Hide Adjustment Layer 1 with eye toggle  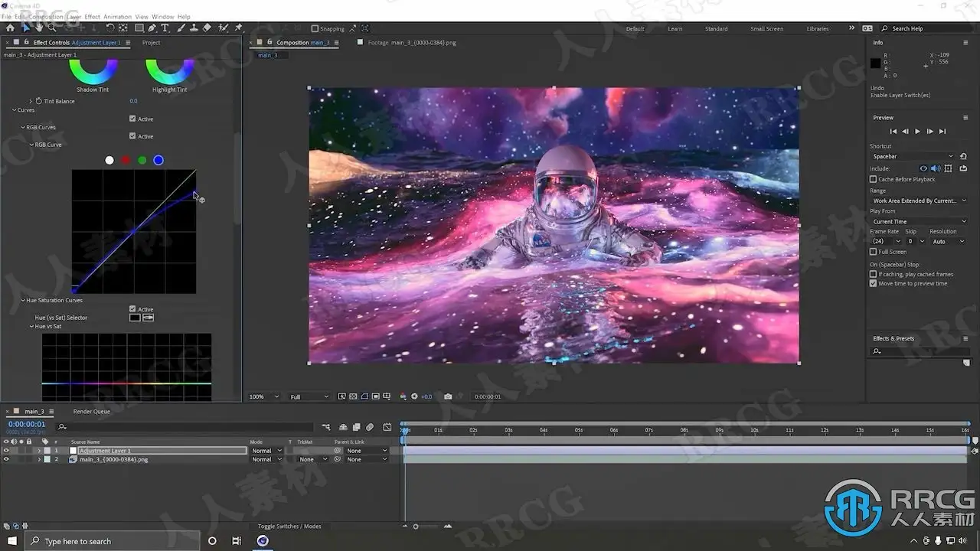click(6, 451)
